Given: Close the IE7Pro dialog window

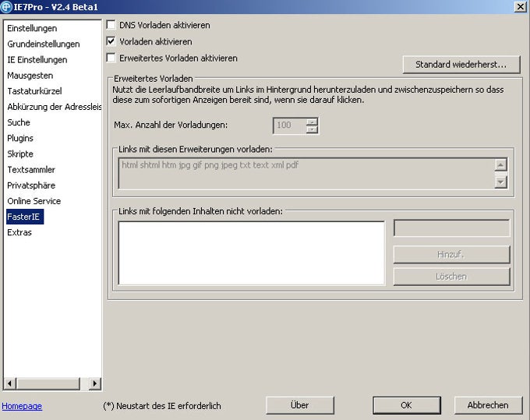Looking at the screenshot, I should (x=520, y=7).
